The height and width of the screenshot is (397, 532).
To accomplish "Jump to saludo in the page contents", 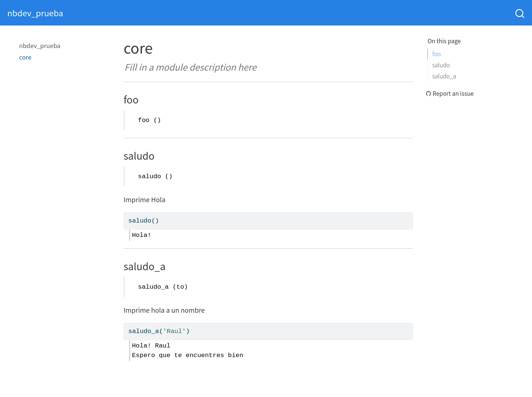I will click(441, 65).
